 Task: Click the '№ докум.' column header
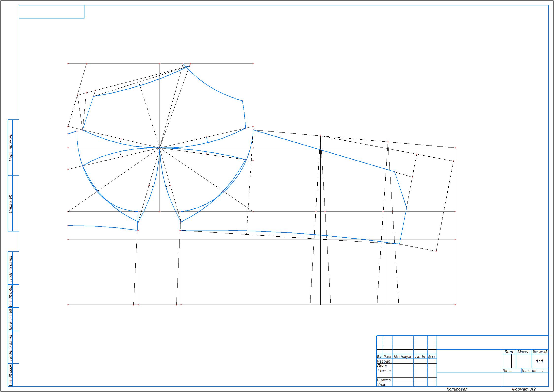pos(403,357)
